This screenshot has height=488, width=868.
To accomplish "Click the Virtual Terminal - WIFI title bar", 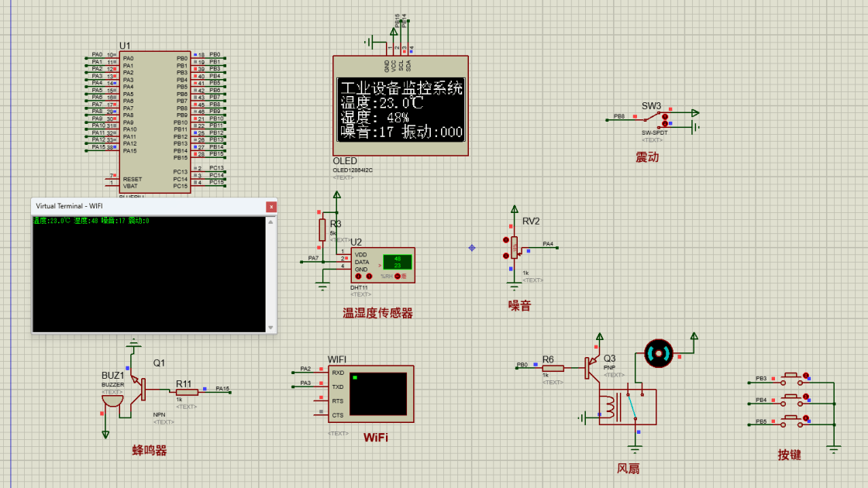I will [147, 207].
